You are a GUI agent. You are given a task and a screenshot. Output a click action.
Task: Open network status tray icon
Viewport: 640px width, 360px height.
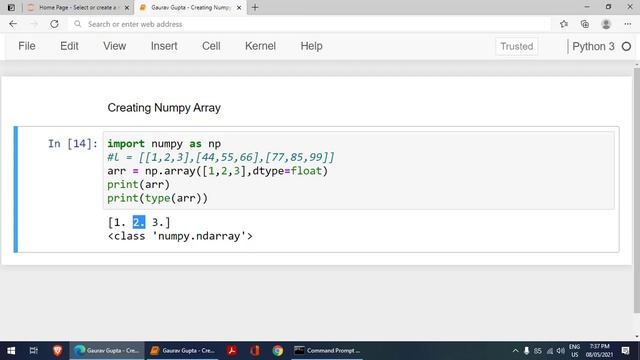(x=549, y=351)
